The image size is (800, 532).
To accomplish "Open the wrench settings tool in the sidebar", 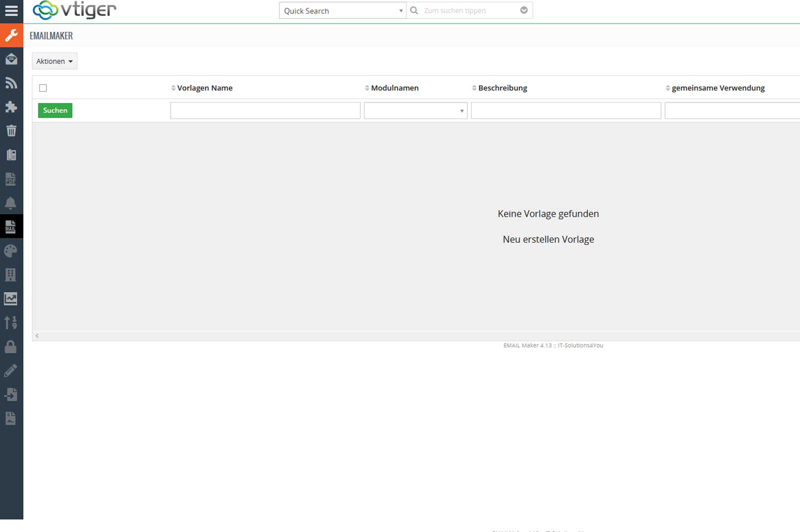I will [x=11, y=35].
